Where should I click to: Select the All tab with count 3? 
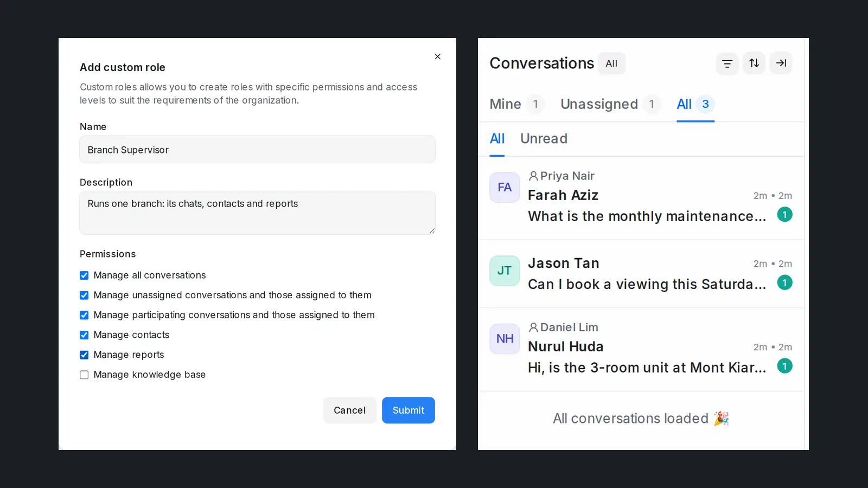(x=695, y=104)
